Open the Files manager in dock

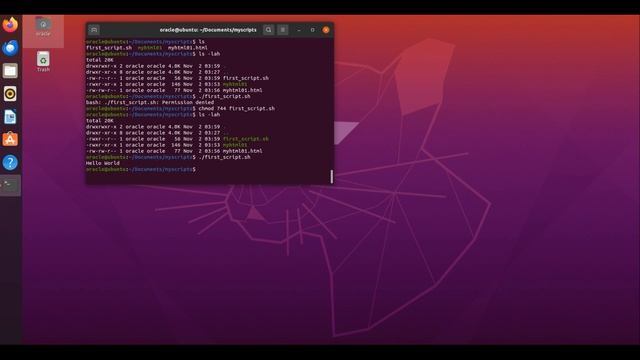pyautogui.click(x=10, y=71)
